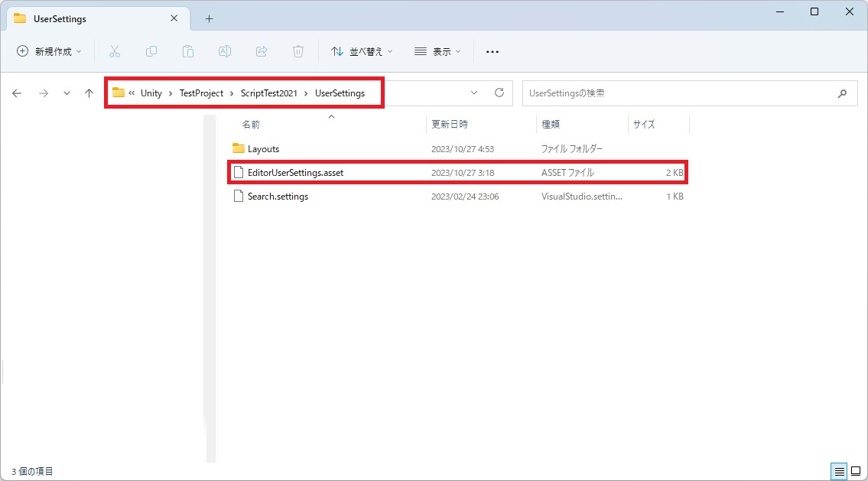Click the Delete (trash) icon
Image resolution: width=868 pixels, height=481 pixels.
coord(298,51)
